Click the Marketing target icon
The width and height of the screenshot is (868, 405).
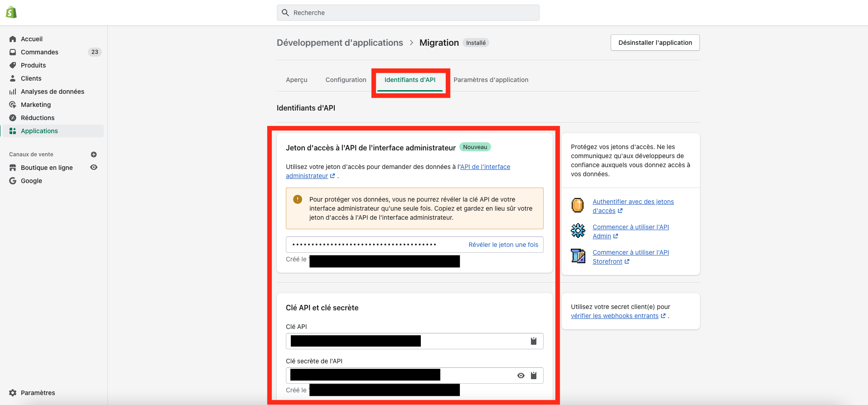(13, 105)
